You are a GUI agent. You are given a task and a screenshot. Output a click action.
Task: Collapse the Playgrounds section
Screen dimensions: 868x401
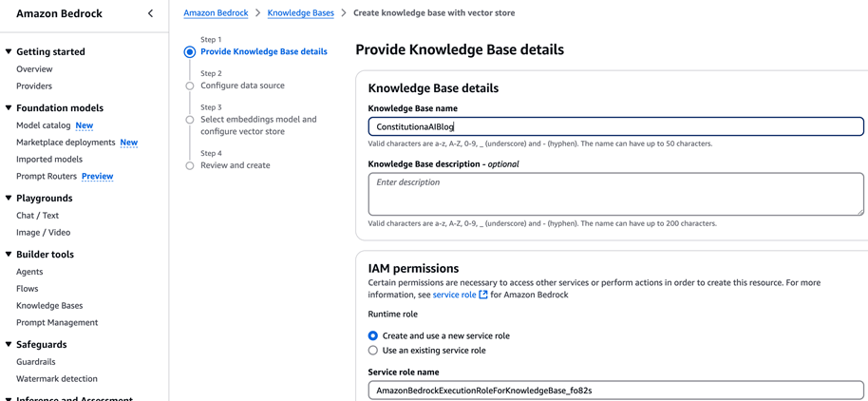[9, 199]
